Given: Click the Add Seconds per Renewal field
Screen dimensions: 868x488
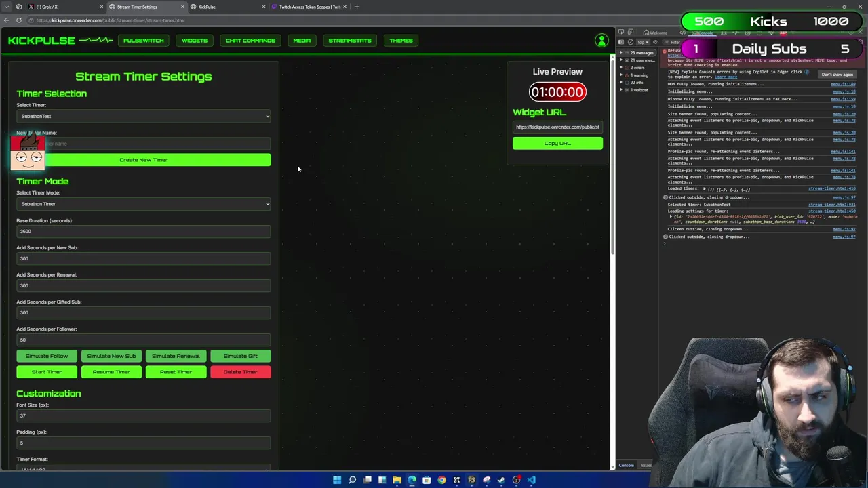Looking at the screenshot, I should [x=143, y=286].
